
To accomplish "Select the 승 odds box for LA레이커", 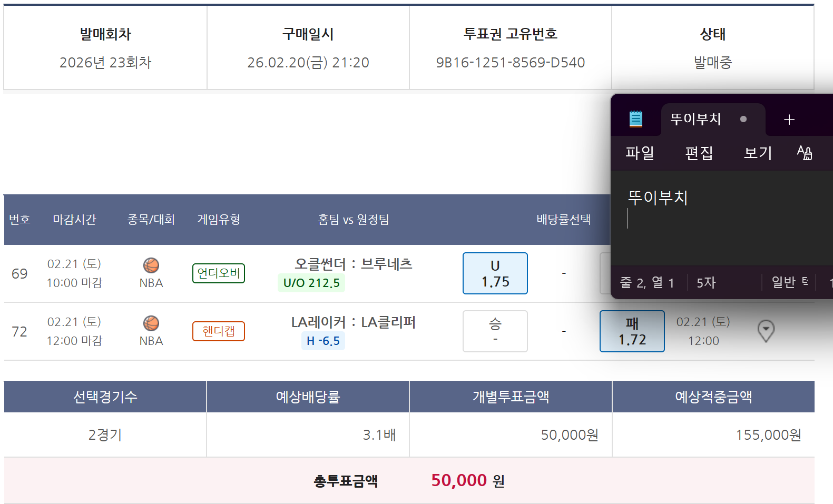I will (x=495, y=331).
